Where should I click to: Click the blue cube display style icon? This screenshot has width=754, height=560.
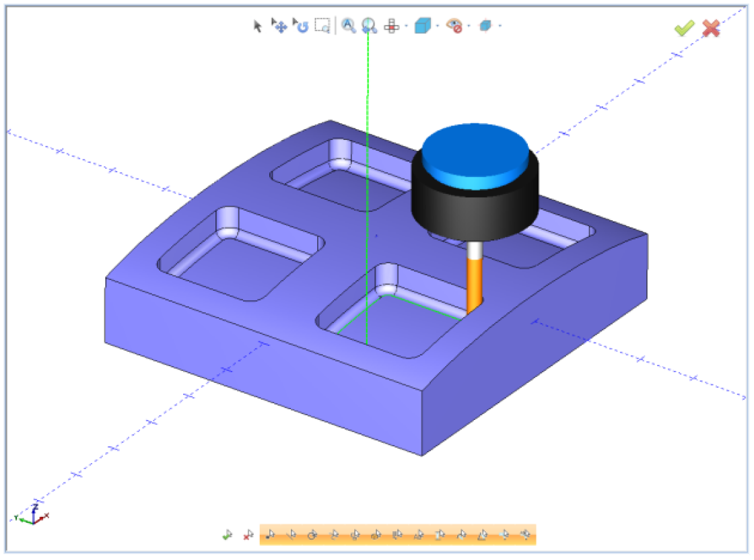[x=422, y=26]
